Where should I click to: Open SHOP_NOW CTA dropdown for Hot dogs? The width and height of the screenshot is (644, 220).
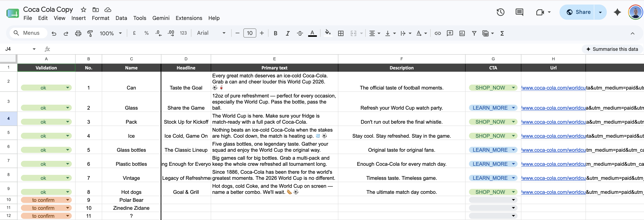[x=513, y=192]
